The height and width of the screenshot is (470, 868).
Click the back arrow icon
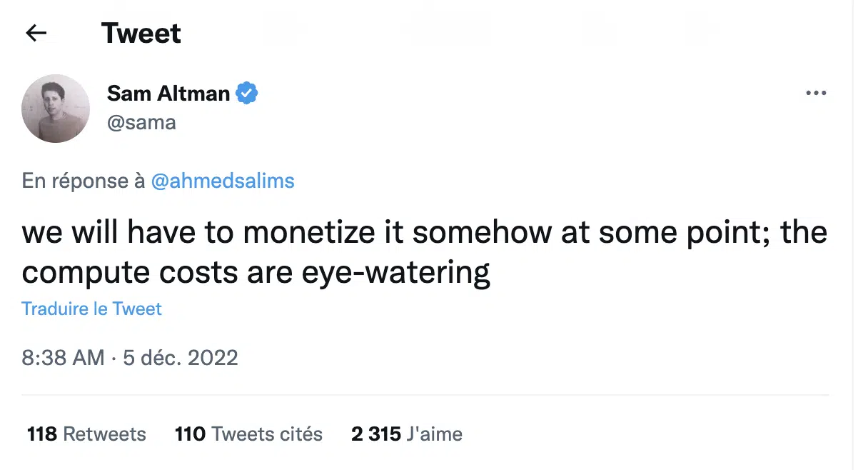(x=36, y=33)
